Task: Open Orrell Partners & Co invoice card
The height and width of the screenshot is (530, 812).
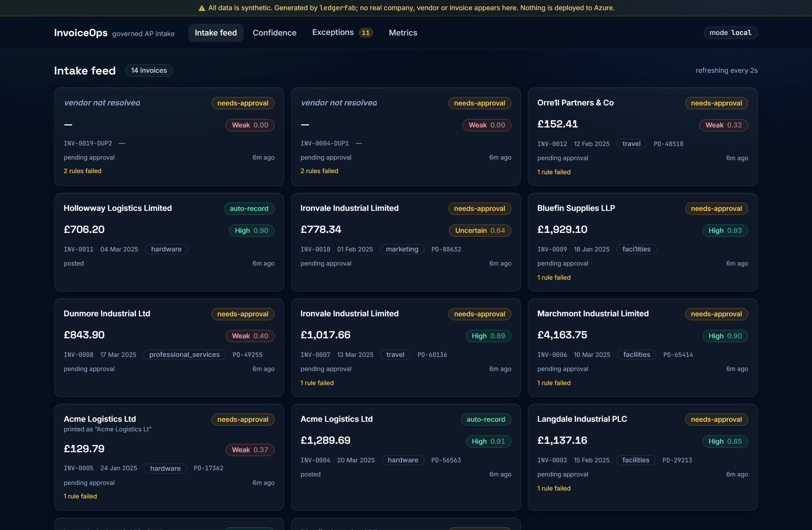Action: pos(643,137)
